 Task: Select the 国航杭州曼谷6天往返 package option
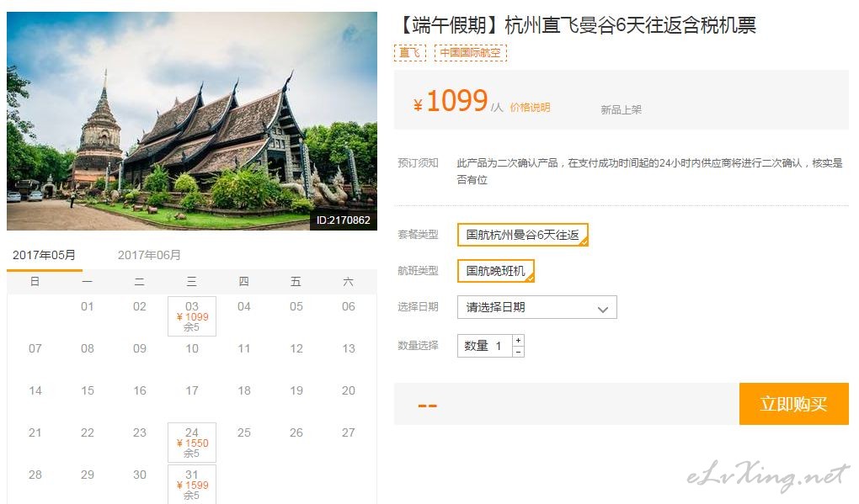click(522, 235)
